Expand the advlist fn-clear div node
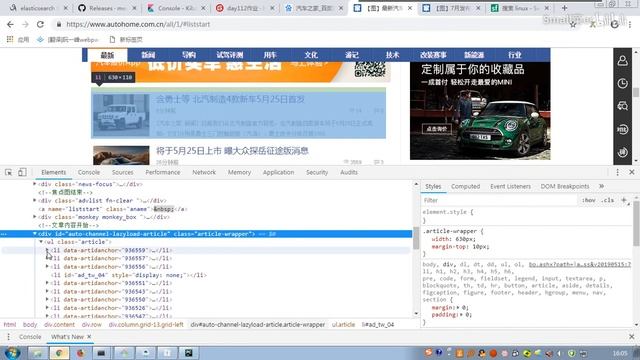The image size is (640, 360). pos(35,200)
